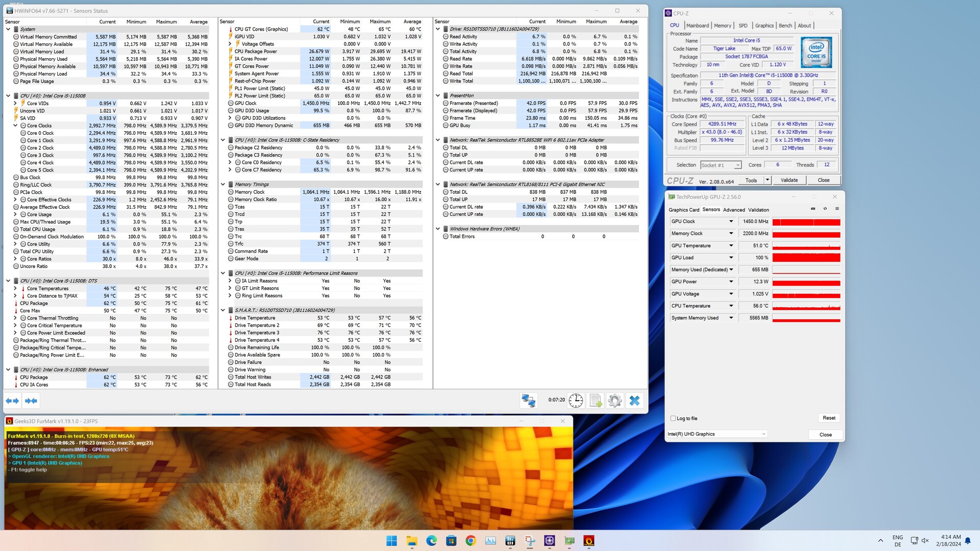The image size is (980, 551).
Task: Click the blue X close sensors icon
Action: 634,401
